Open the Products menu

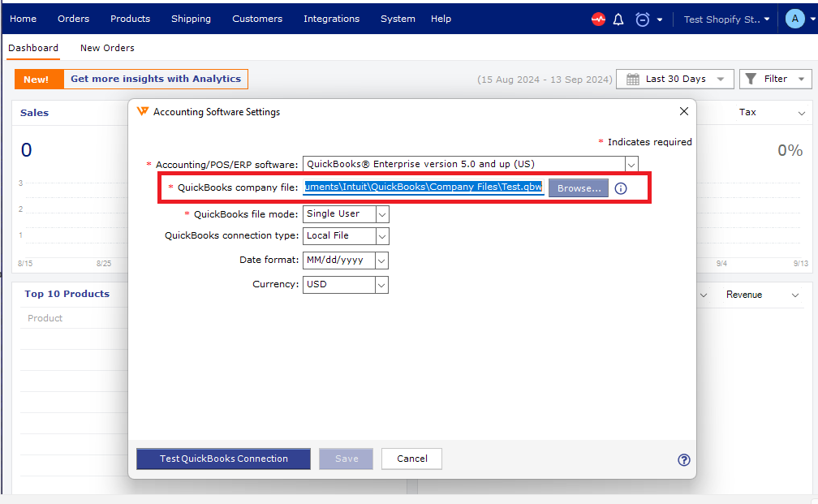(x=130, y=19)
